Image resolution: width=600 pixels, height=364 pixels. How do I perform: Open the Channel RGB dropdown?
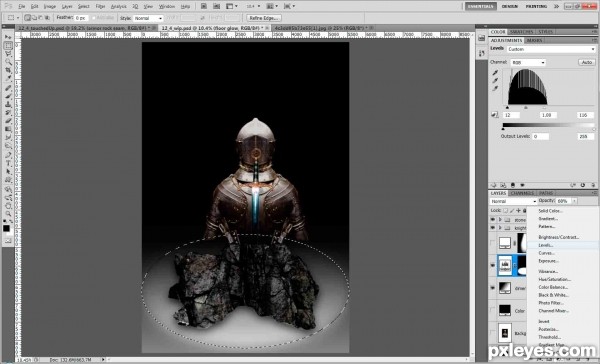(x=528, y=62)
